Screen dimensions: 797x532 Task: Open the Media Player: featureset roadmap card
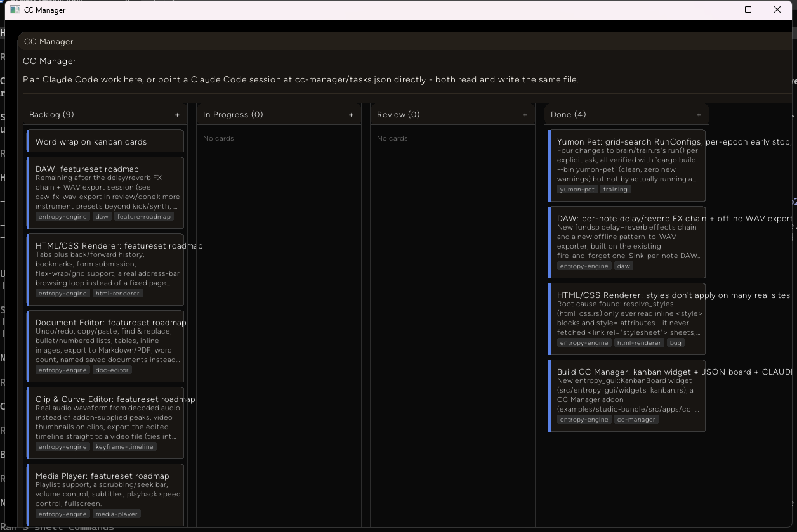pyautogui.click(x=105, y=495)
